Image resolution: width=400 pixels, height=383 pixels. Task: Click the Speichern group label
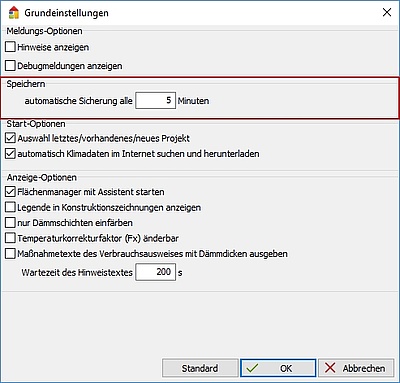(x=26, y=84)
